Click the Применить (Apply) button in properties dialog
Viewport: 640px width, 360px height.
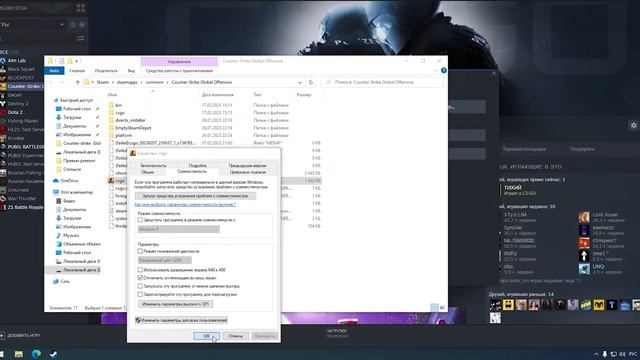click(264, 336)
